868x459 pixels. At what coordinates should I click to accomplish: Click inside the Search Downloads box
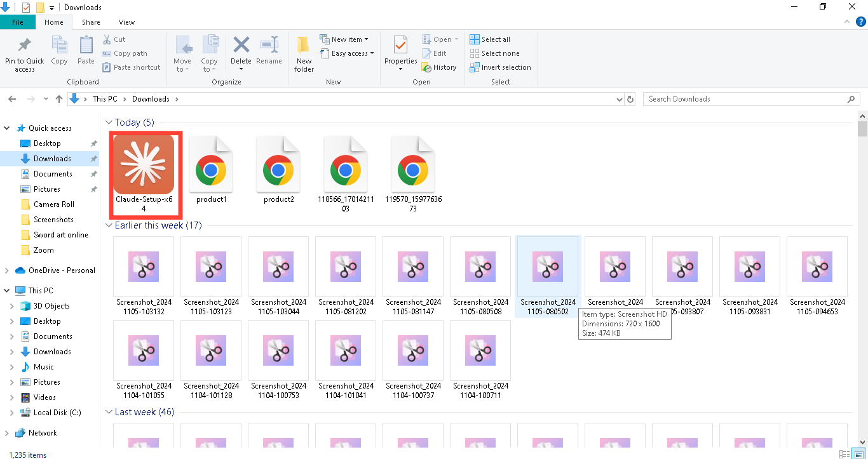[x=731, y=98]
